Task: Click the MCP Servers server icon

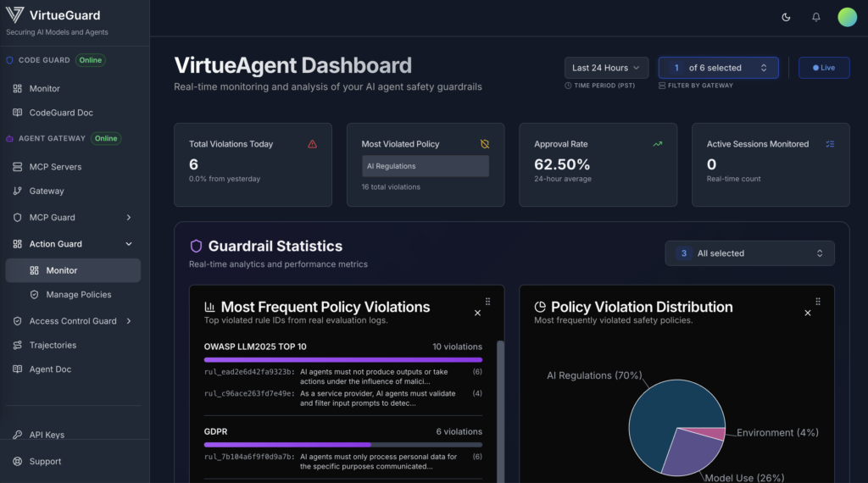Action: click(17, 167)
